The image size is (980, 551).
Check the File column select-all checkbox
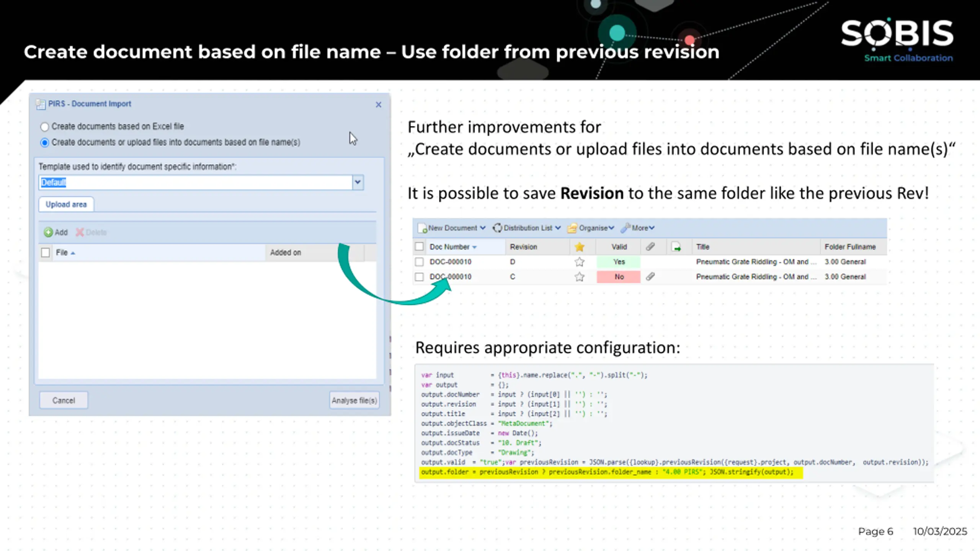[46, 253]
